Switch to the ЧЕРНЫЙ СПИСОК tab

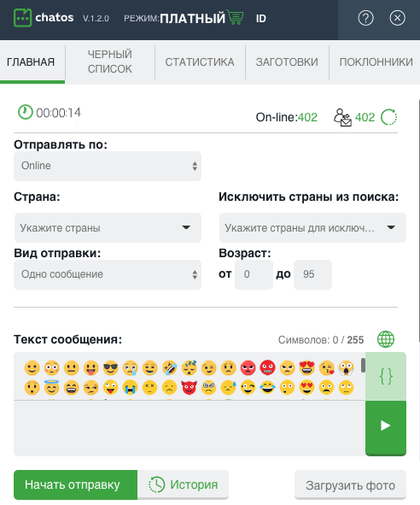110,62
